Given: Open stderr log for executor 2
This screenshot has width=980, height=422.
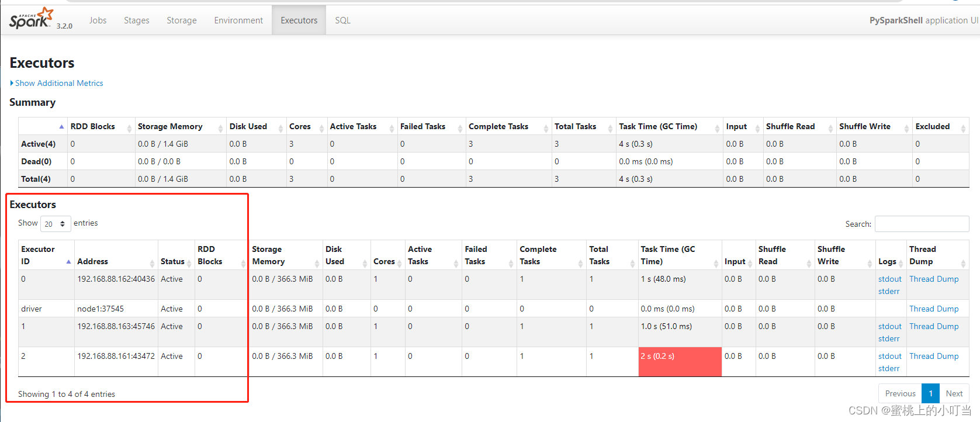Looking at the screenshot, I should 889,368.
